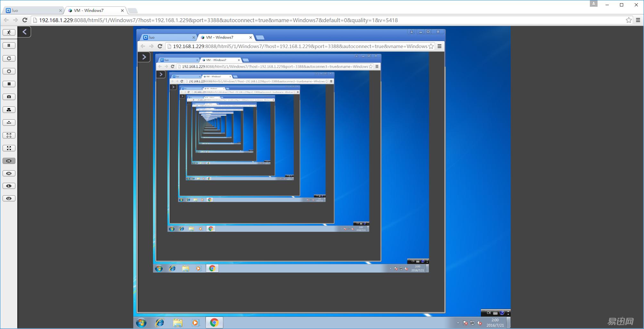This screenshot has width=644, height=329.
Task: Switch to the luo browser tab
Action: click(32, 11)
